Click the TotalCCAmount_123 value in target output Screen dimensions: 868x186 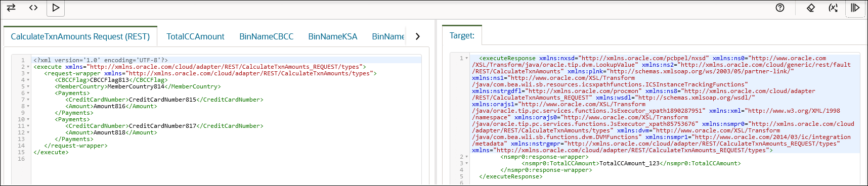click(630, 163)
